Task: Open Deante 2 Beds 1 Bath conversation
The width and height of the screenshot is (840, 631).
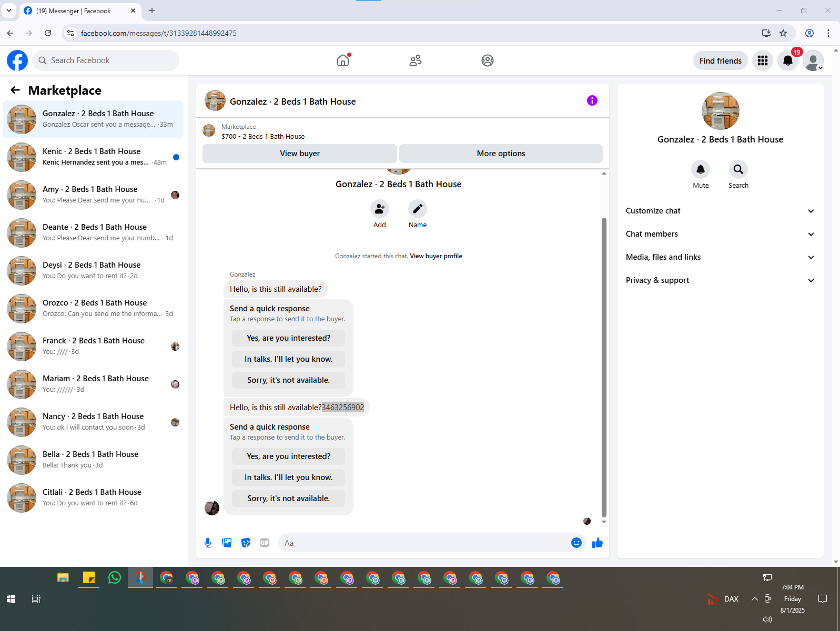Action: [x=94, y=233]
